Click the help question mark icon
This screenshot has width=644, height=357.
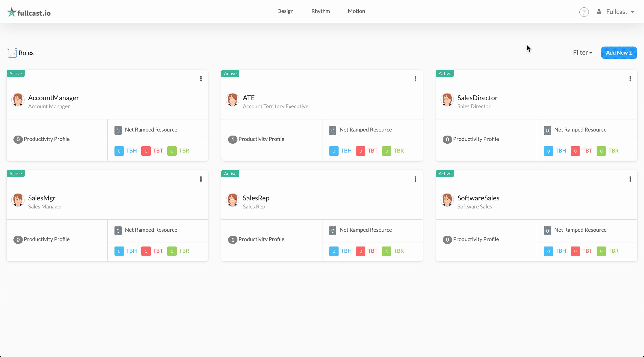[584, 12]
